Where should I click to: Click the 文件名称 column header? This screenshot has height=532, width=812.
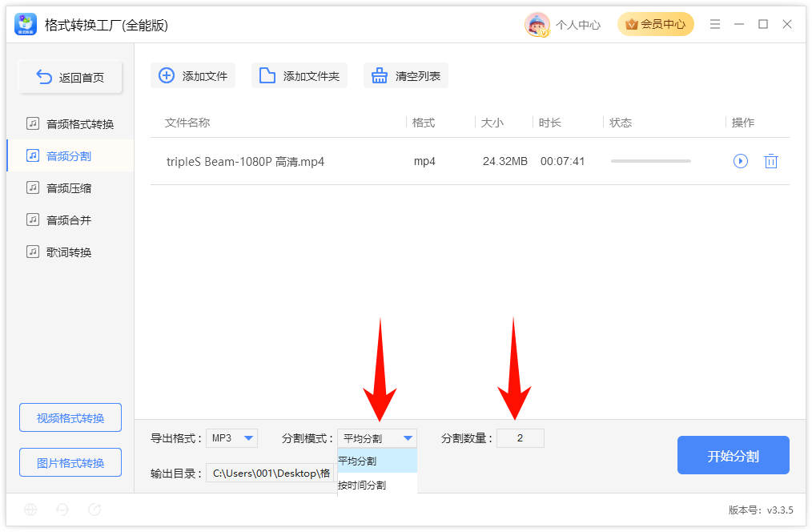click(x=187, y=123)
